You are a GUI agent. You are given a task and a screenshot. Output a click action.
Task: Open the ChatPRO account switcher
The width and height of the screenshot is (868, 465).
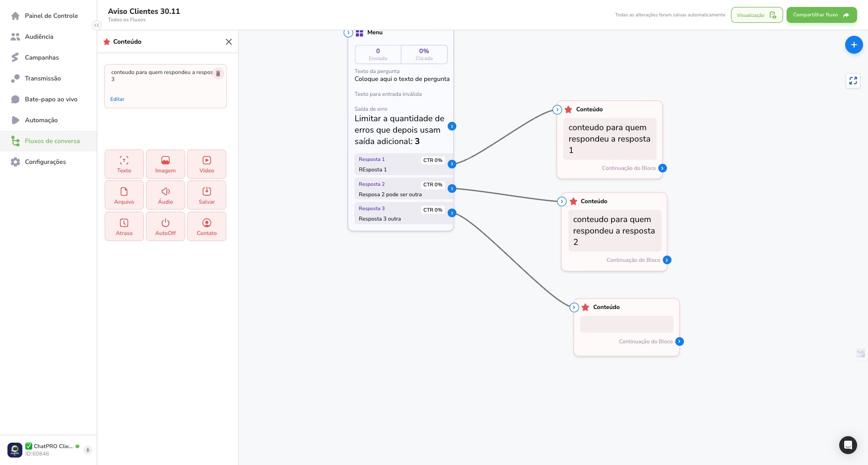point(88,450)
